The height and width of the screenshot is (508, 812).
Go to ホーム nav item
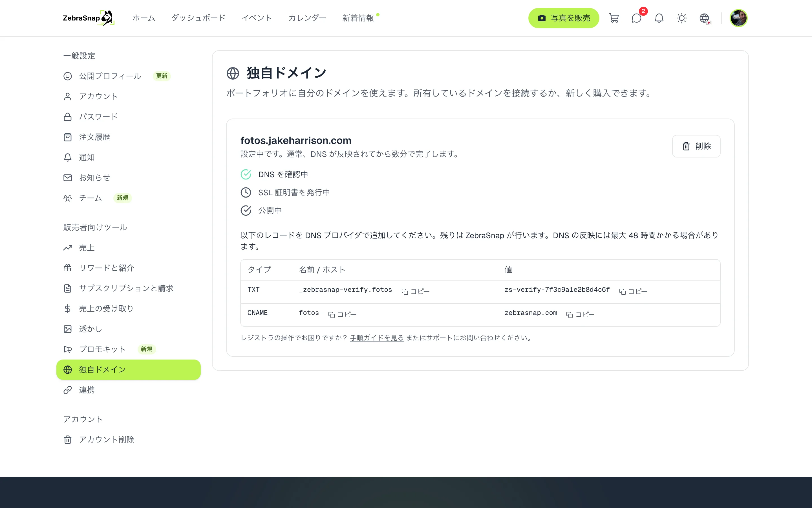click(144, 18)
